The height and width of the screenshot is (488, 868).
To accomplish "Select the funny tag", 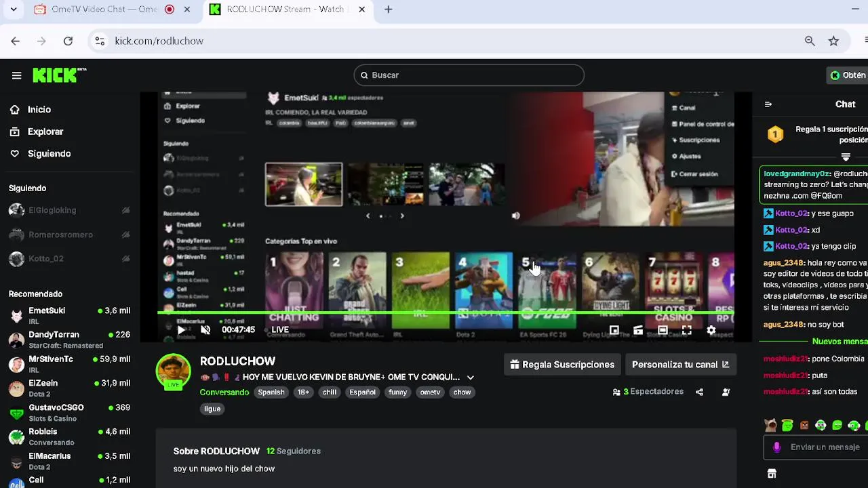I will pos(397,392).
